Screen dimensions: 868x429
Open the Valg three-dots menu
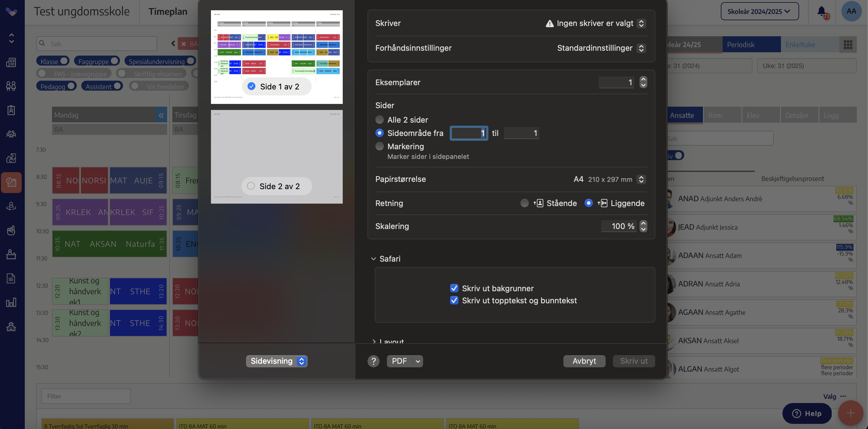(843, 396)
